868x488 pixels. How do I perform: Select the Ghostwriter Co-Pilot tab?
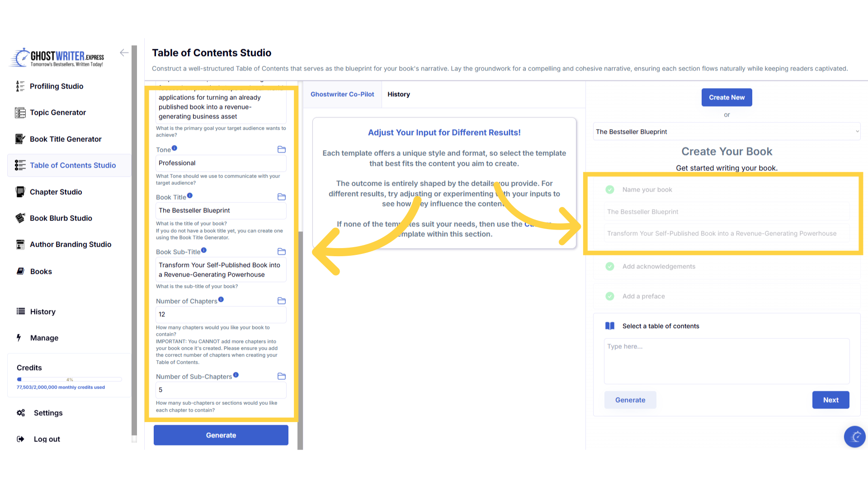342,94
